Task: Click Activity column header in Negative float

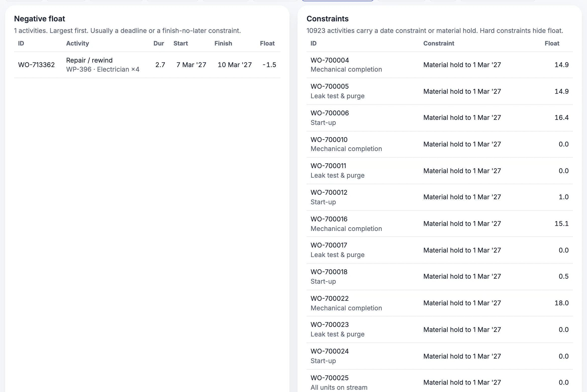Action: 77,43
